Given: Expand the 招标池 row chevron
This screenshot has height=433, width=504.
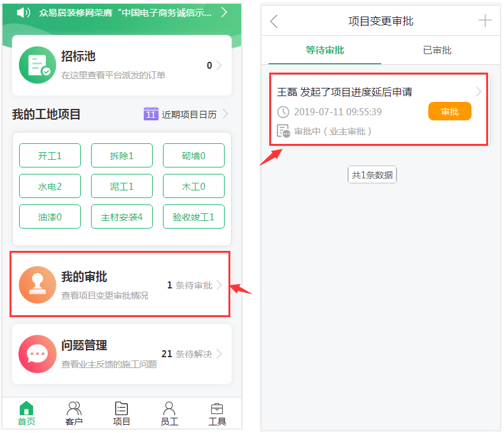Looking at the screenshot, I should click(x=220, y=65).
